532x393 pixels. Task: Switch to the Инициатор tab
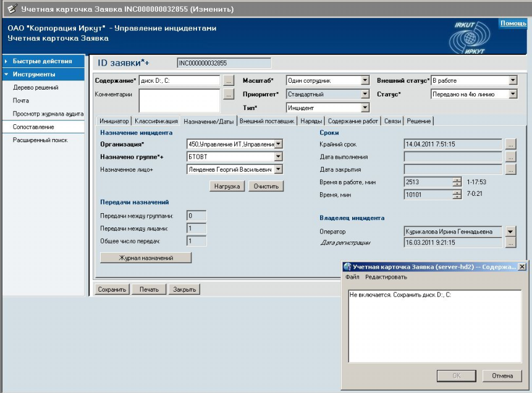(x=114, y=121)
